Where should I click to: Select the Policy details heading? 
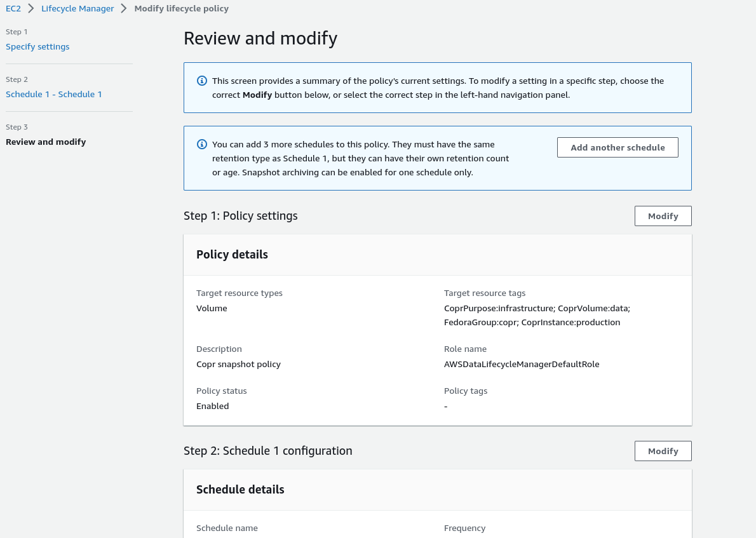(x=232, y=255)
